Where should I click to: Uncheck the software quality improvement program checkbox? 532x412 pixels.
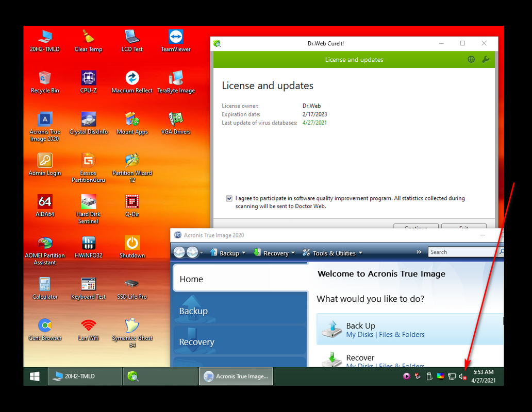[x=229, y=199]
